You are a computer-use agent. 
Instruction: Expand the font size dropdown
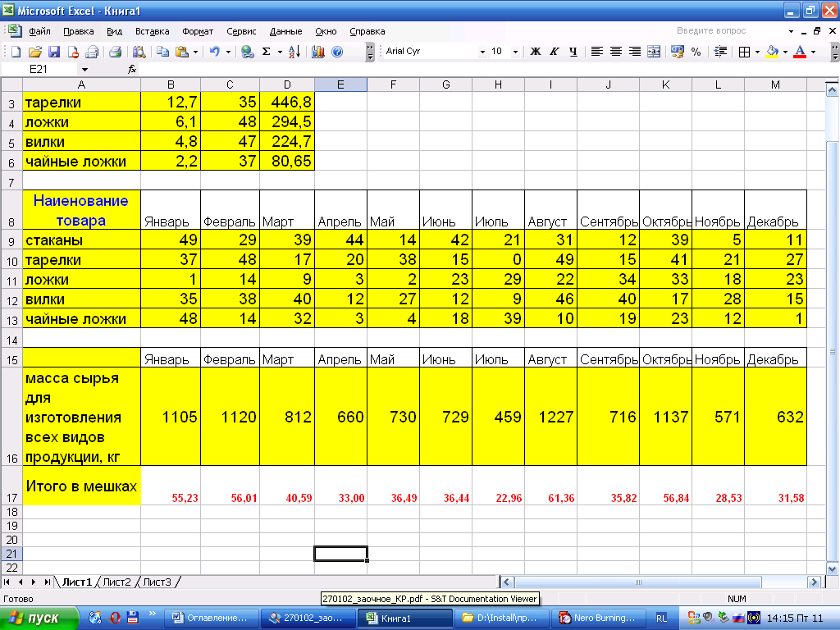click(x=515, y=52)
